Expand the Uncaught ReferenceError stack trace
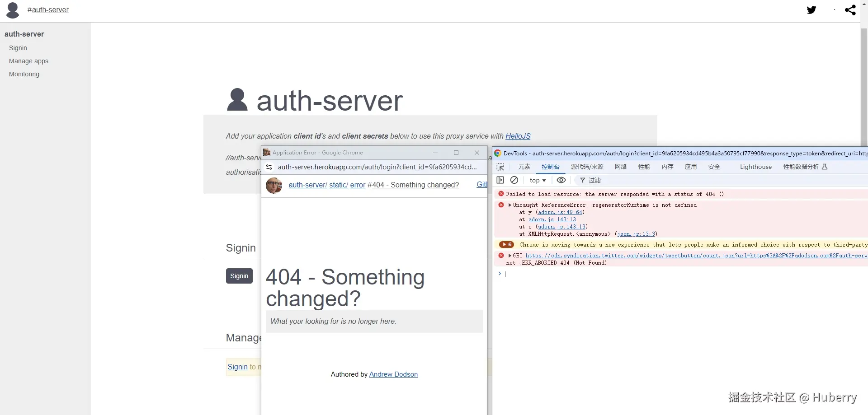Image resolution: width=868 pixels, height=415 pixels. point(510,205)
